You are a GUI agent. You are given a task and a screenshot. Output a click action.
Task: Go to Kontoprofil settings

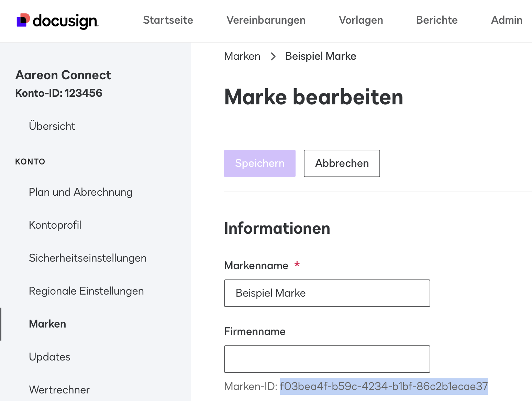[x=55, y=225]
